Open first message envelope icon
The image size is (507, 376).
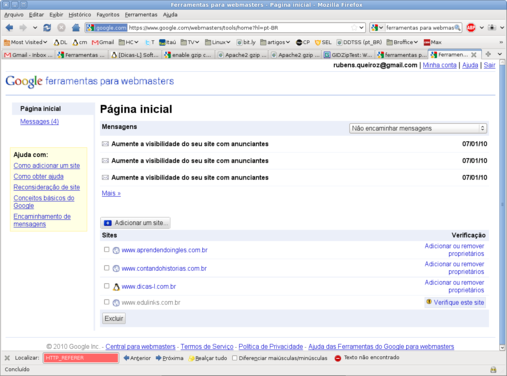(105, 144)
